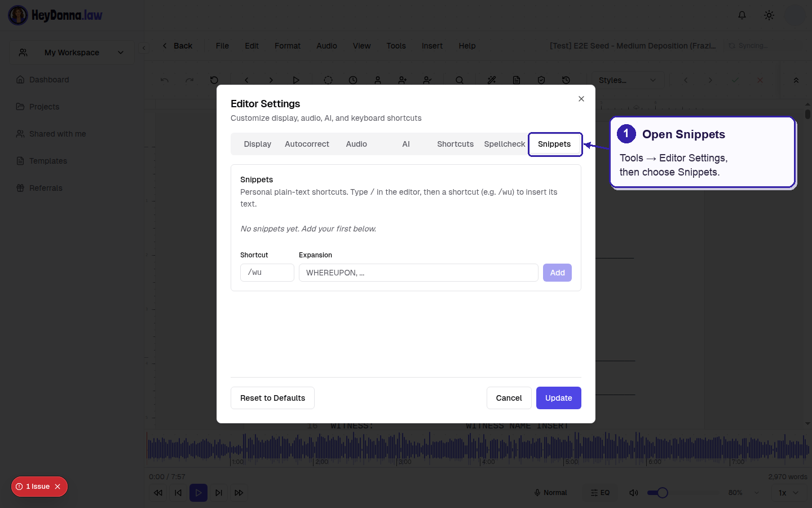Open the notifications bell
Viewport: 812px width, 508px height.
click(742, 15)
